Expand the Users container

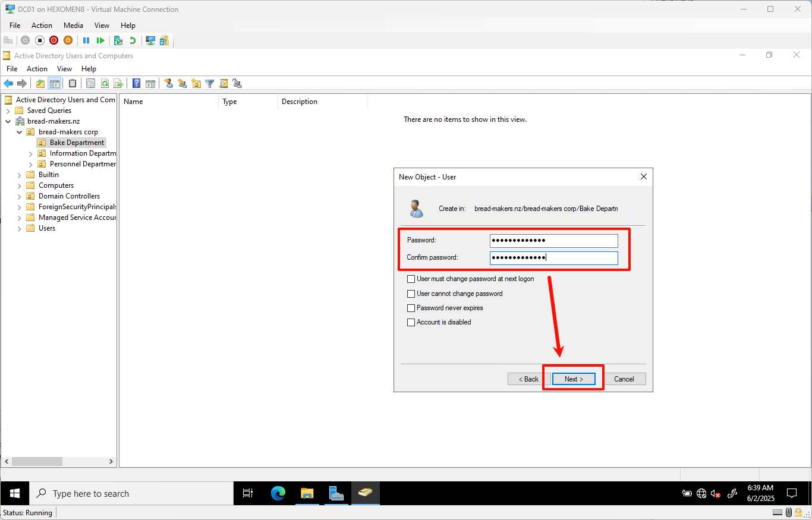tap(20, 228)
